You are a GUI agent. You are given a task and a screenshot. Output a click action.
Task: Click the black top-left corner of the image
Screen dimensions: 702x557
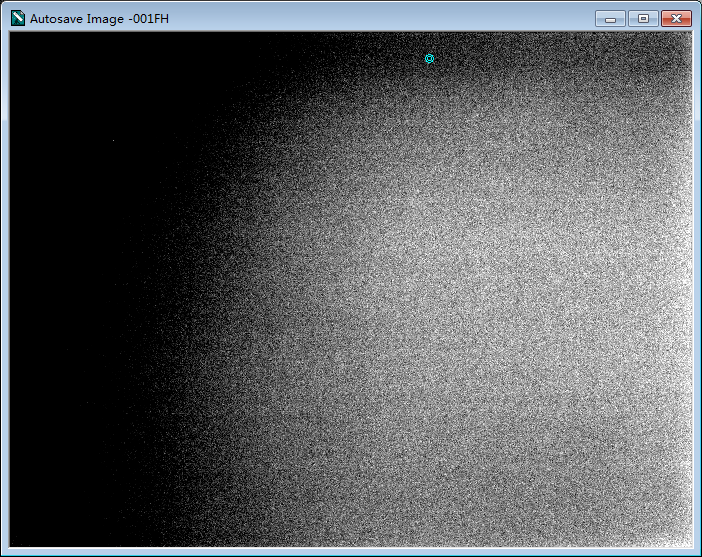point(14,38)
